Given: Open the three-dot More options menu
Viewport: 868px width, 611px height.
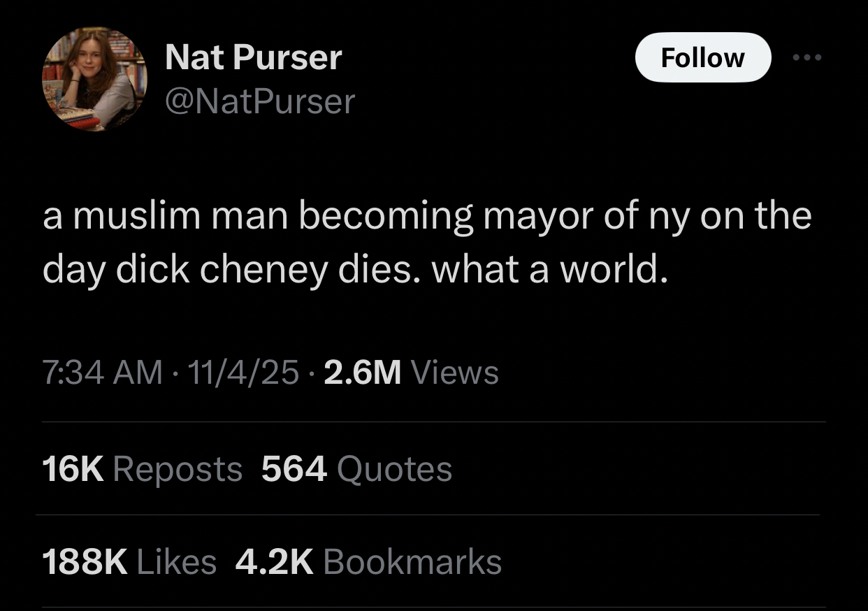Looking at the screenshot, I should click(807, 57).
